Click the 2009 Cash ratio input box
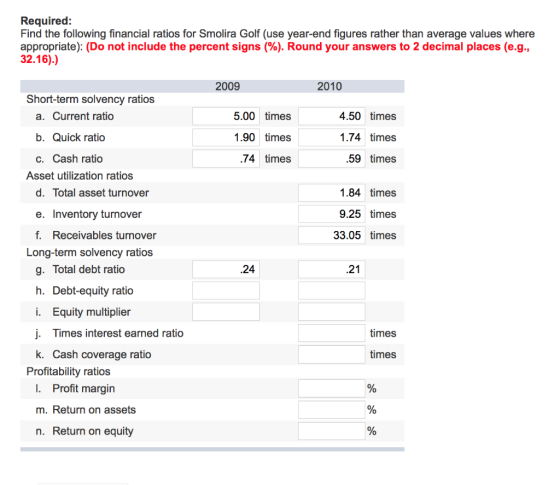 (x=226, y=159)
